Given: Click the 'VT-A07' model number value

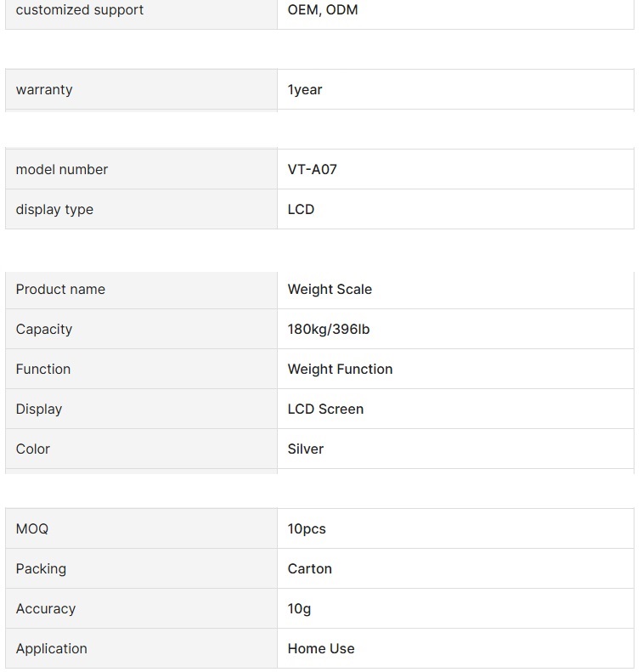Looking at the screenshot, I should pos(312,169).
